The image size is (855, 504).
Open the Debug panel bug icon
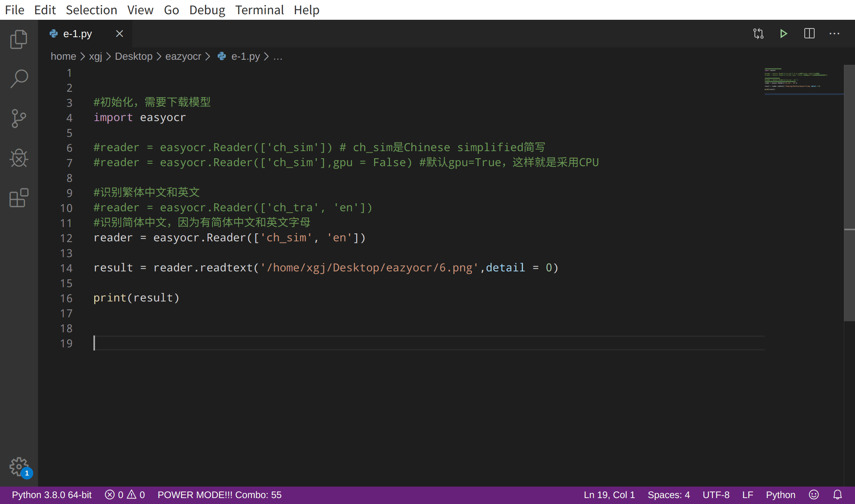point(19,158)
